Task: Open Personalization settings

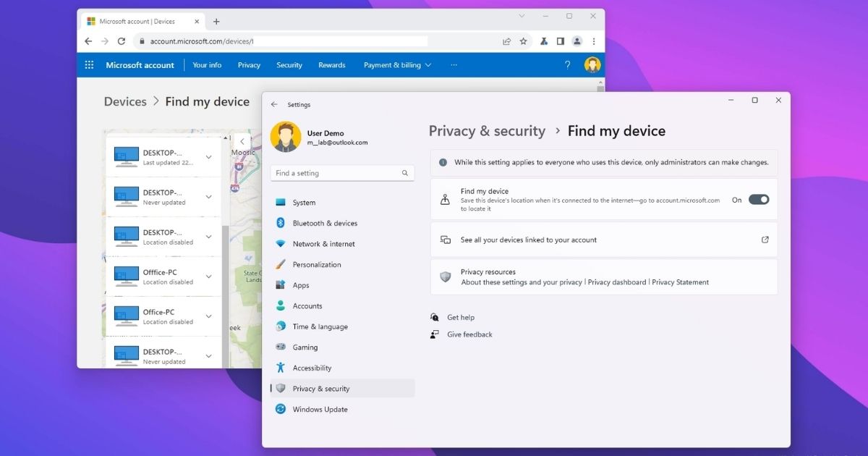Action: (x=317, y=265)
